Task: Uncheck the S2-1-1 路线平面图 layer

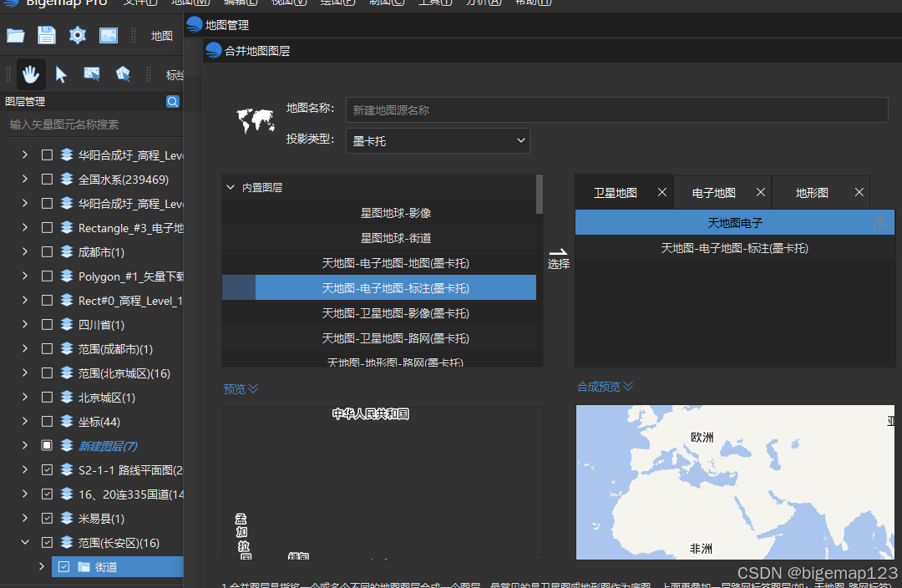Action: pos(47,469)
